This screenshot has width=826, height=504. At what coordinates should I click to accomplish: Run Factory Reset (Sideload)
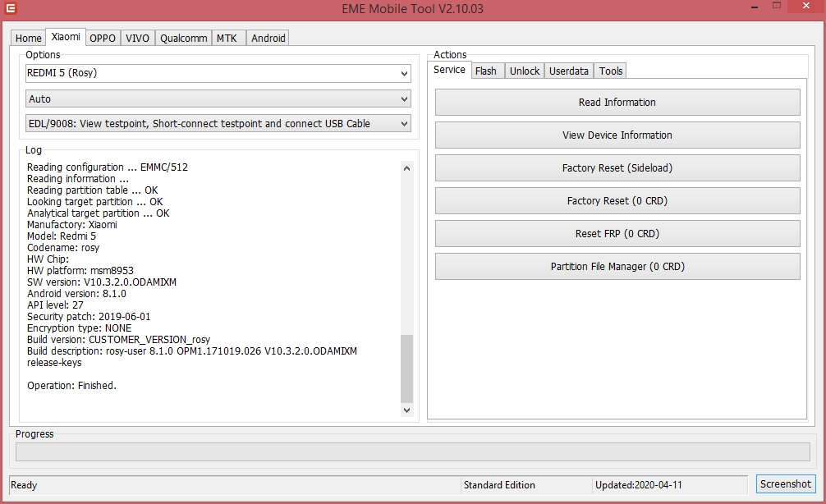(x=617, y=168)
